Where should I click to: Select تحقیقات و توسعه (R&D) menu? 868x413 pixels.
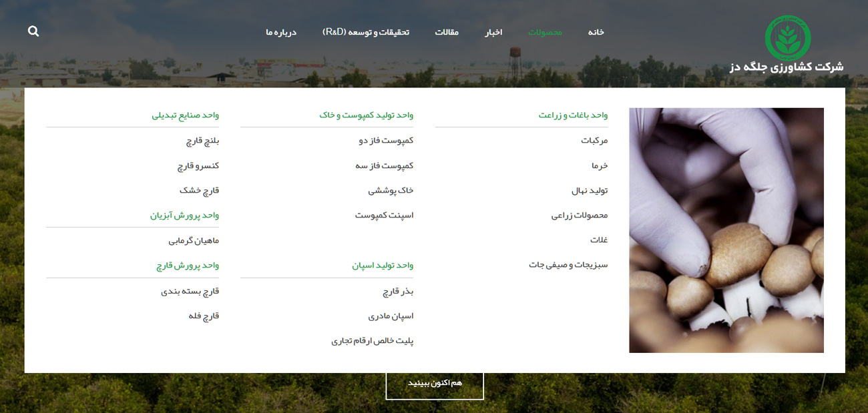[366, 32]
